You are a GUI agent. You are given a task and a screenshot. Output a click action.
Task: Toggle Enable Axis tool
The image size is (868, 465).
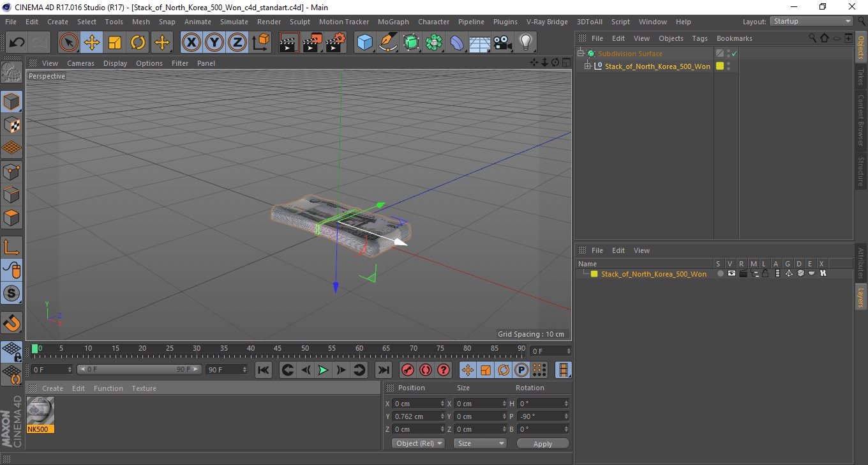[x=11, y=247]
